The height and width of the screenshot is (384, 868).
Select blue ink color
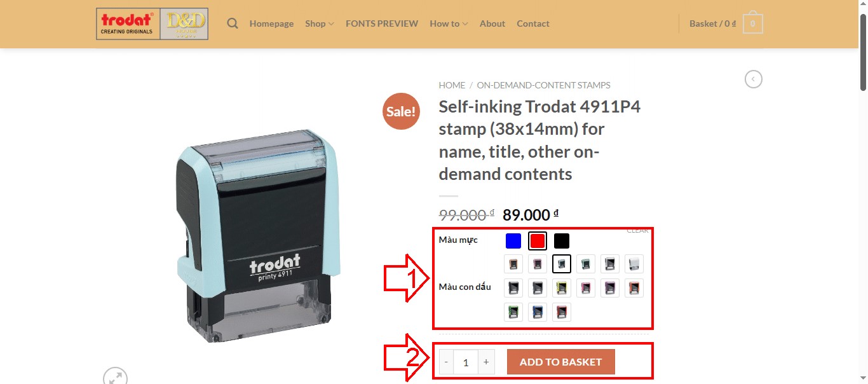pos(513,241)
